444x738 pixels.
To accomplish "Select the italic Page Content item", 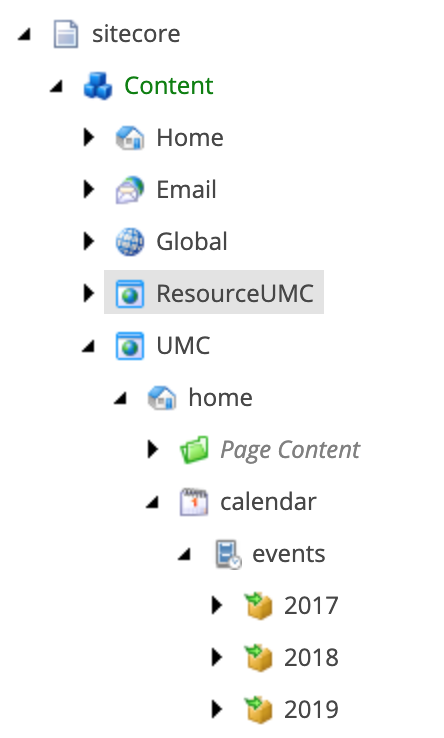I will pyautogui.click(x=290, y=450).
